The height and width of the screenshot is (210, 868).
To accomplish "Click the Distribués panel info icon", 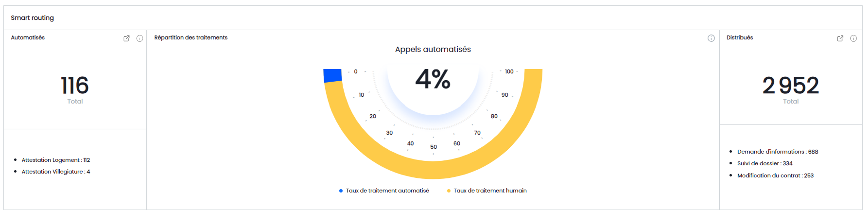I will point(853,38).
